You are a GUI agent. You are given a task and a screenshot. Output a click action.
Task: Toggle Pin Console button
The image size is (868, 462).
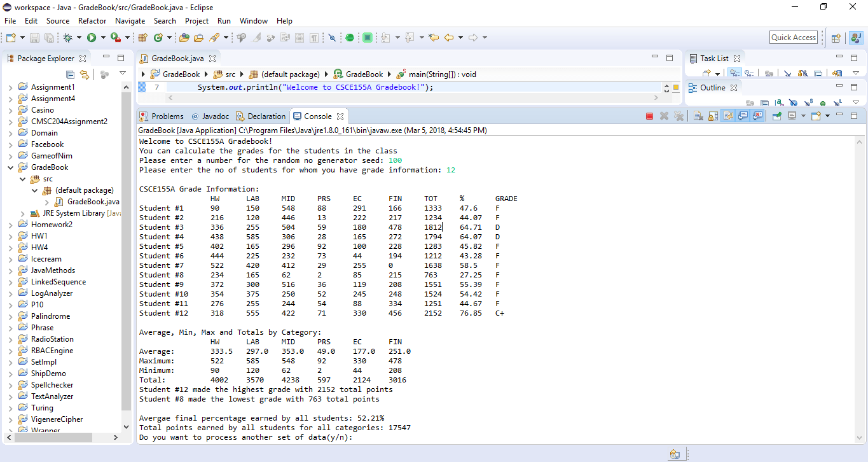[x=776, y=116]
